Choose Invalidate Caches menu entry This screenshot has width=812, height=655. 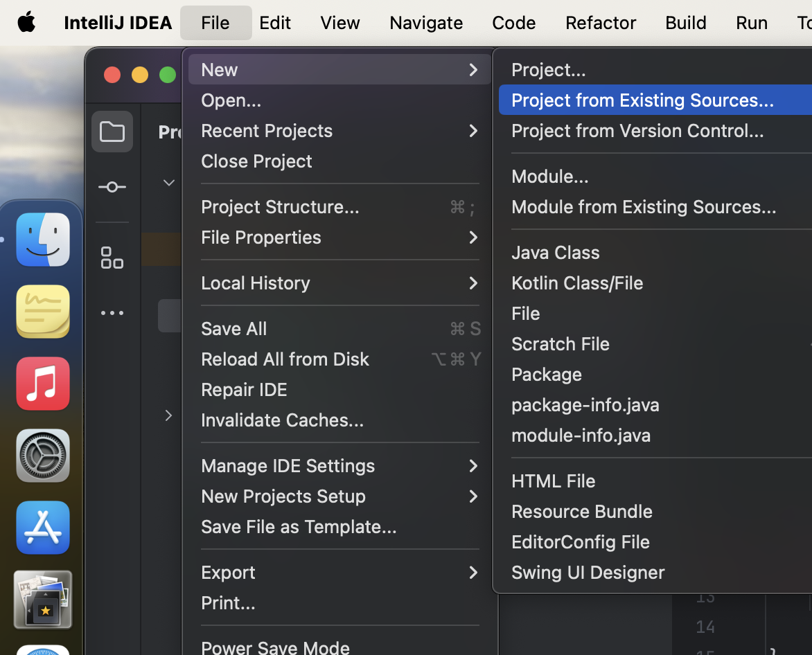coord(282,420)
